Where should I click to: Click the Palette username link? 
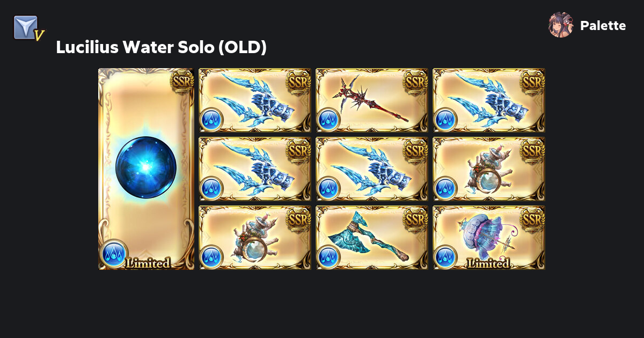(x=603, y=26)
